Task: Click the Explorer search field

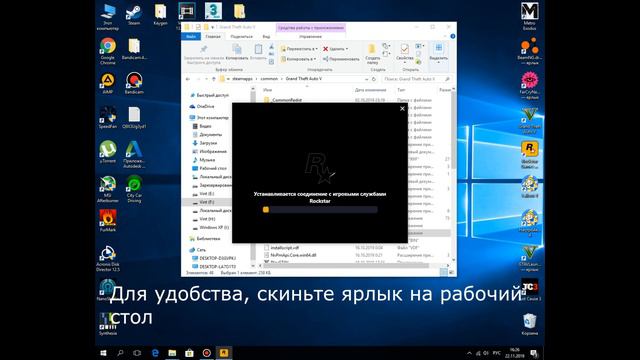Action: (x=416, y=79)
